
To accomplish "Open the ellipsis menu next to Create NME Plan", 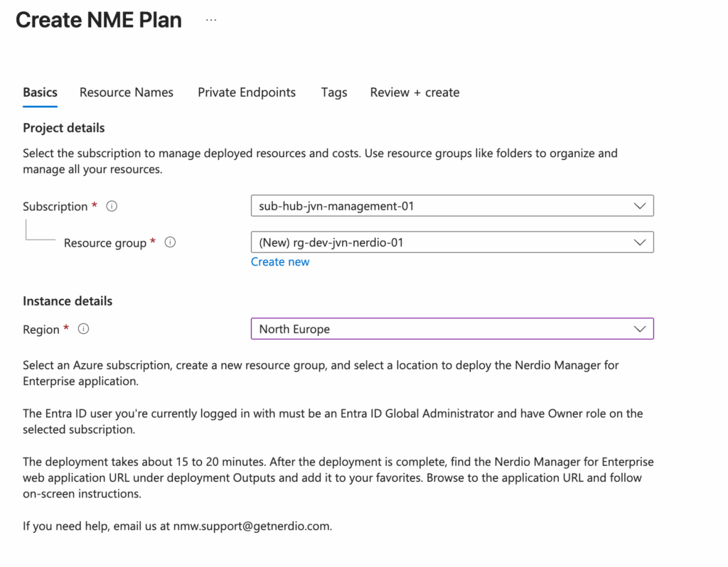I will click(211, 20).
